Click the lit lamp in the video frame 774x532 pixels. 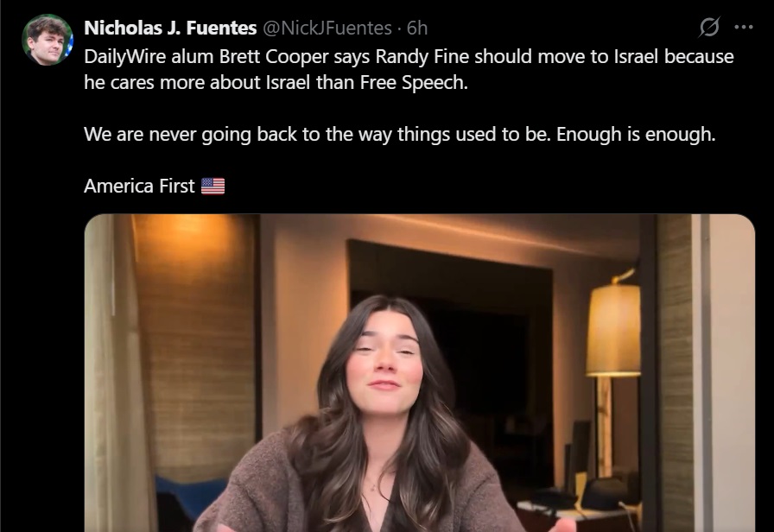(x=613, y=330)
